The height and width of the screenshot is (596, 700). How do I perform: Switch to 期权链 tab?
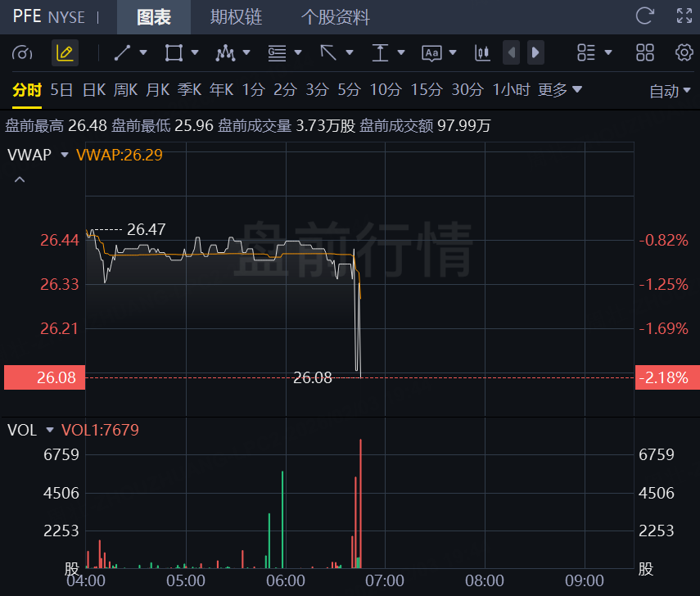pos(236,17)
